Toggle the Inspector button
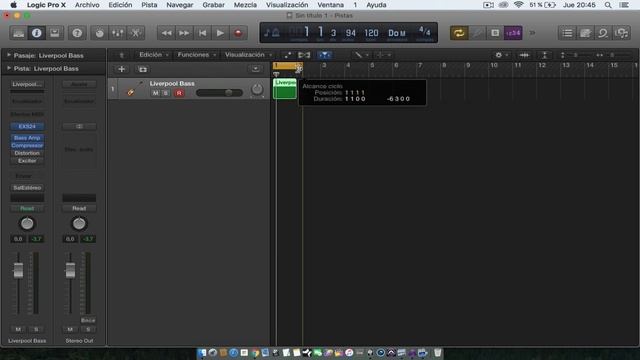The width and height of the screenshot is (640, 360). pyautogui.click(x=36, y=33)
